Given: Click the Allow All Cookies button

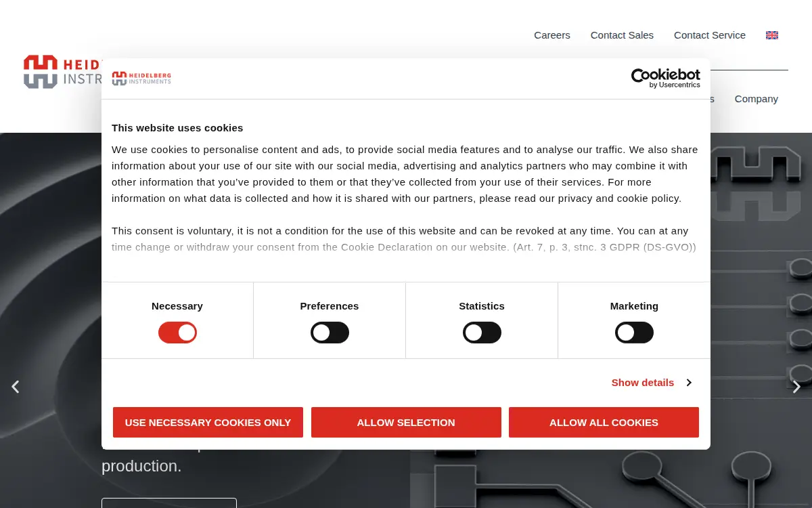Looking at the screenshot, I should (x=604, y=422).
